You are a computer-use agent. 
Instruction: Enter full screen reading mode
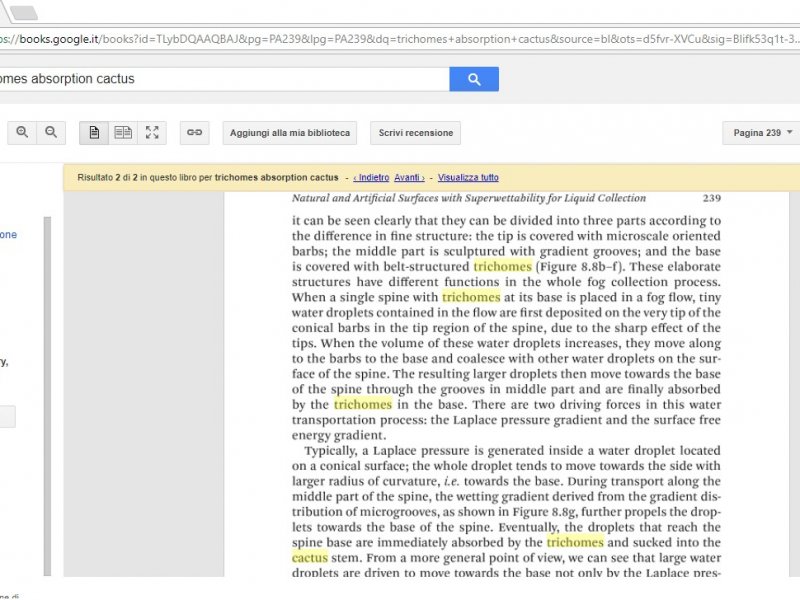[x=152, y=133]
